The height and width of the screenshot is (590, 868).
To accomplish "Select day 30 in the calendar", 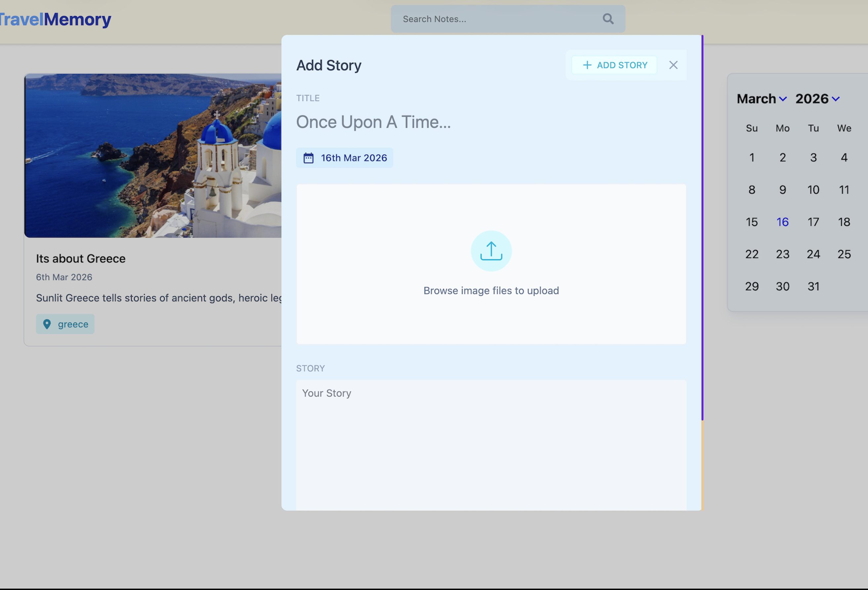I will [x=782, y=287].
